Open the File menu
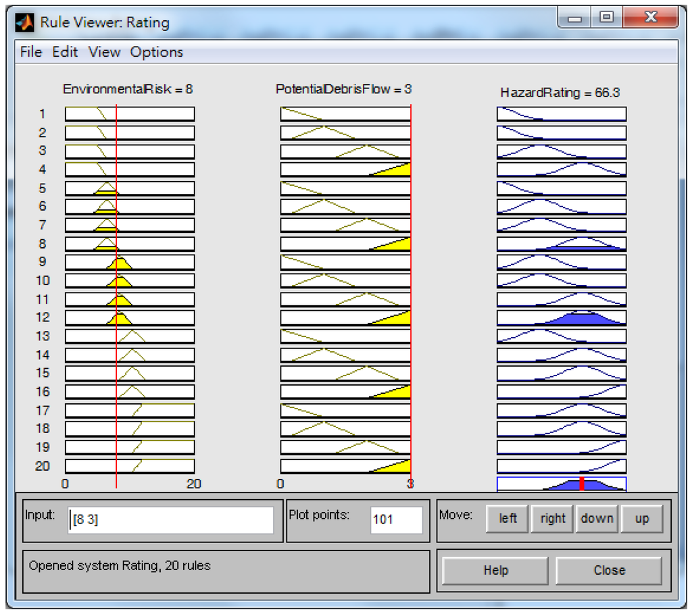The height and width of the screenshot is (616, 692). coord(31,52)
